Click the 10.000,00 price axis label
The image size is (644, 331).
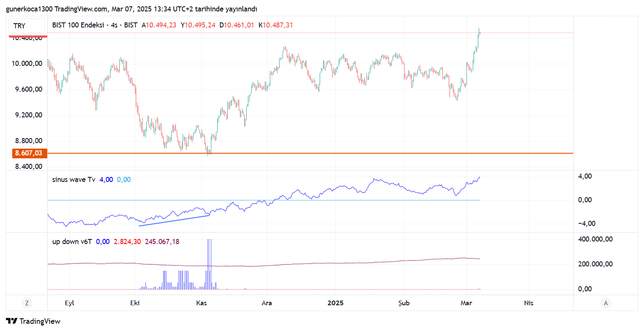click(27, 63)
